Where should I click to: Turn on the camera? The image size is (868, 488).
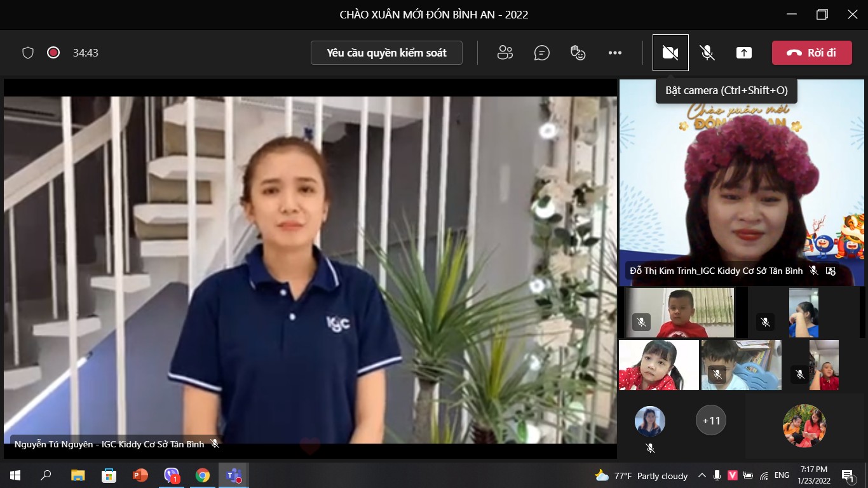pyautogui.click(x=670, y=53)
